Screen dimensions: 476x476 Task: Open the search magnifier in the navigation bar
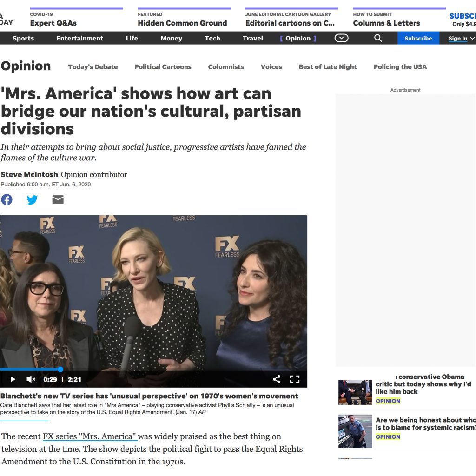point(378,39)
